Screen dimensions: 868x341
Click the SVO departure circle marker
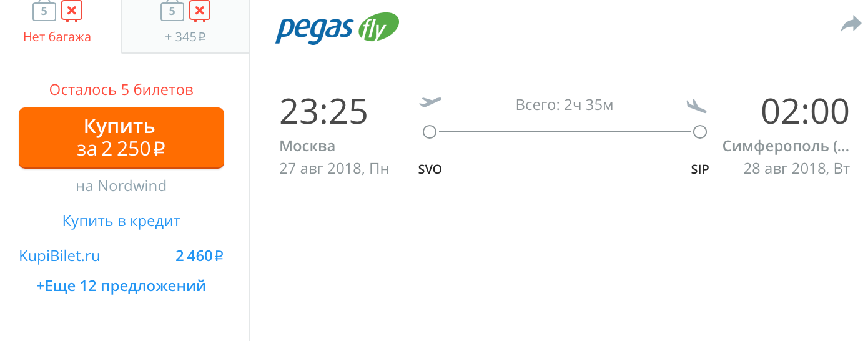(x=429, y=132)
